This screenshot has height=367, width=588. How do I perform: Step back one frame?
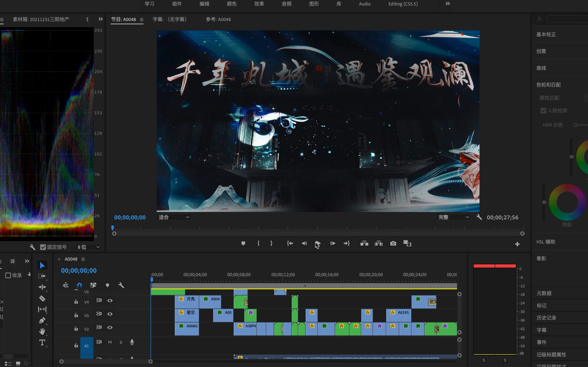click(x=304, y=243)
